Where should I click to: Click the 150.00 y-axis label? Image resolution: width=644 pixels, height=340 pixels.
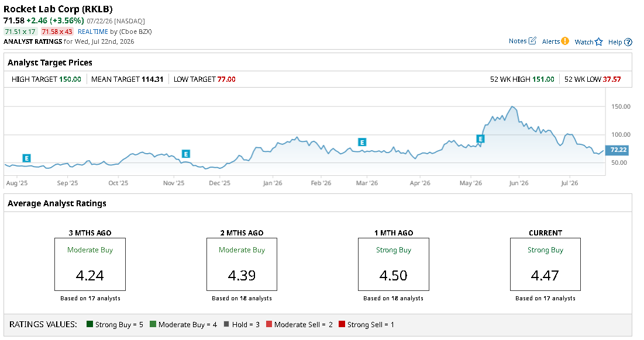[621, 107]
